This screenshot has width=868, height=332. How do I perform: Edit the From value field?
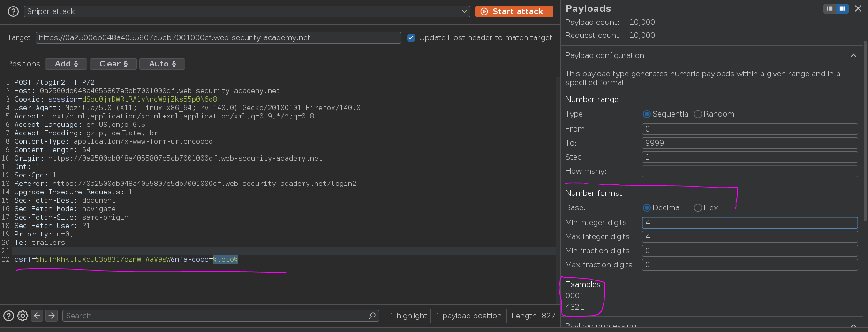tap(749, 129)
